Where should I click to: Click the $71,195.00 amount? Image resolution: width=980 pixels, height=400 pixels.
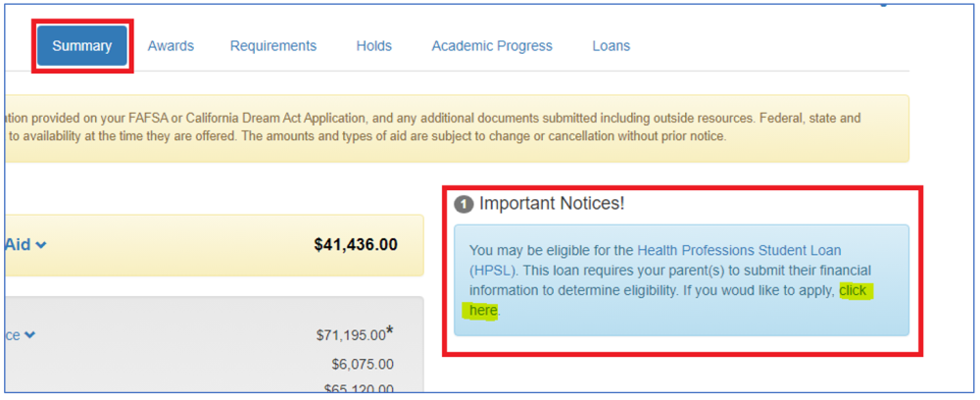click(351, 335)
